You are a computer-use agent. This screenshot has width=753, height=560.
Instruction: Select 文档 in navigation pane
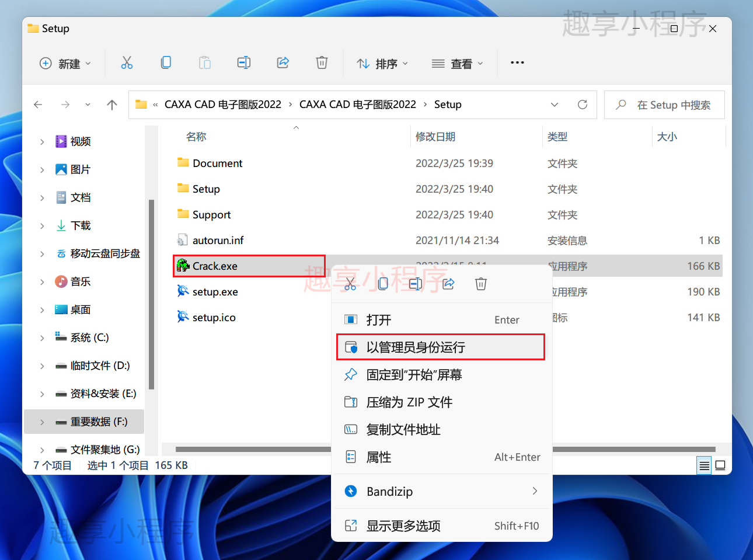(81, 197)
